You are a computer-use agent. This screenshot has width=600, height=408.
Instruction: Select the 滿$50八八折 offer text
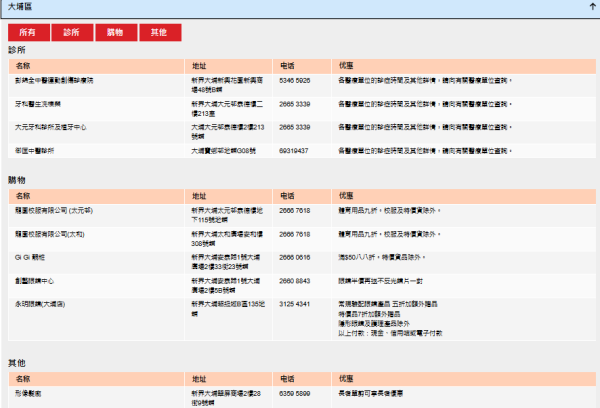(382, 257)
